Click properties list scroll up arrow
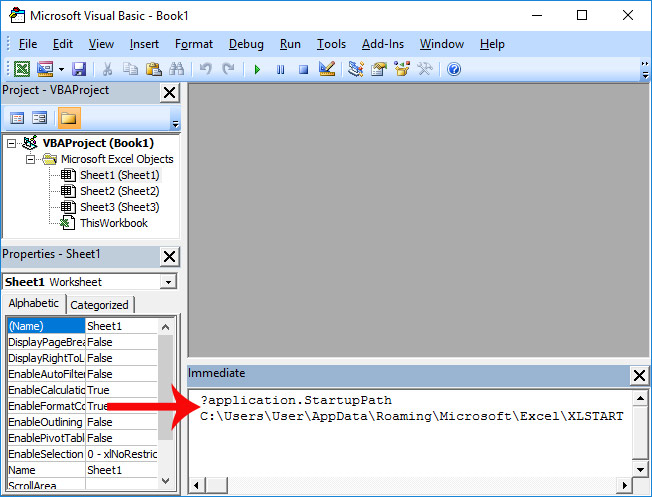 pos(165,327)
